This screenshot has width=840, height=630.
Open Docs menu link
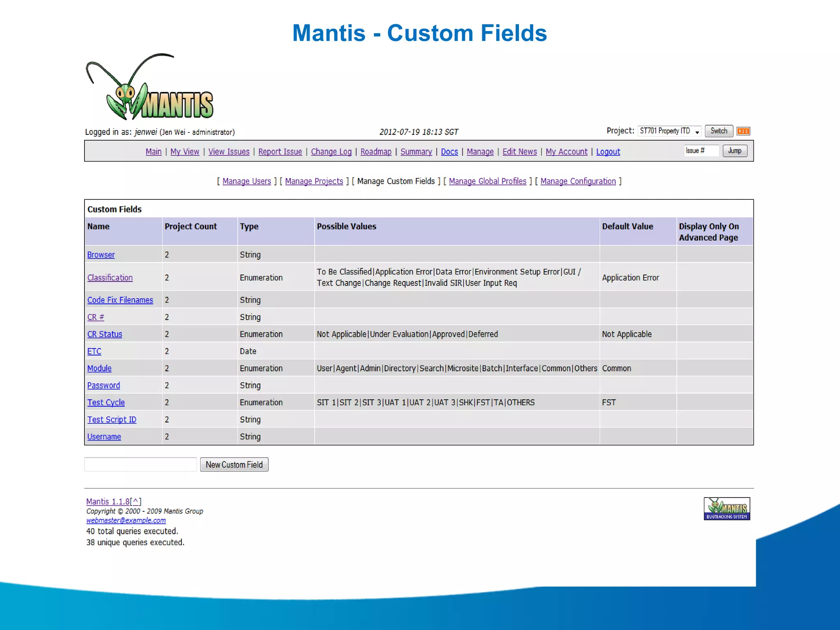click(x=449, y=152)
